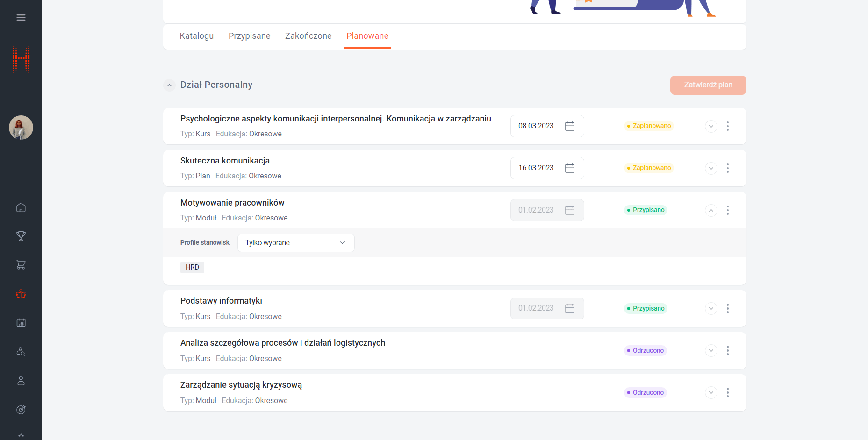Open the shopping cart icon
868x440 pixels.
click(x=21, y=265)
